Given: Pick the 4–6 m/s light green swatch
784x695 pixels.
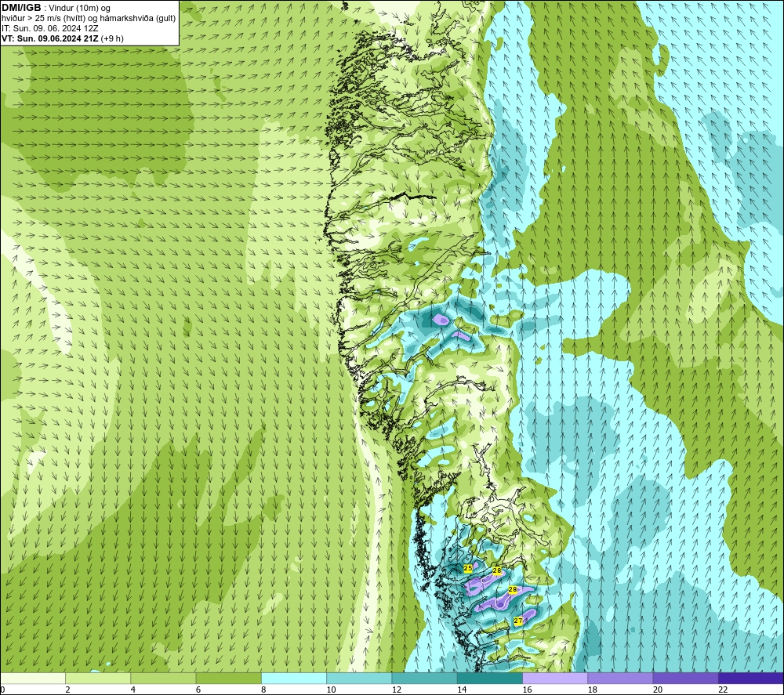Looking at the screenshot, I should click(x=163, y=678).
